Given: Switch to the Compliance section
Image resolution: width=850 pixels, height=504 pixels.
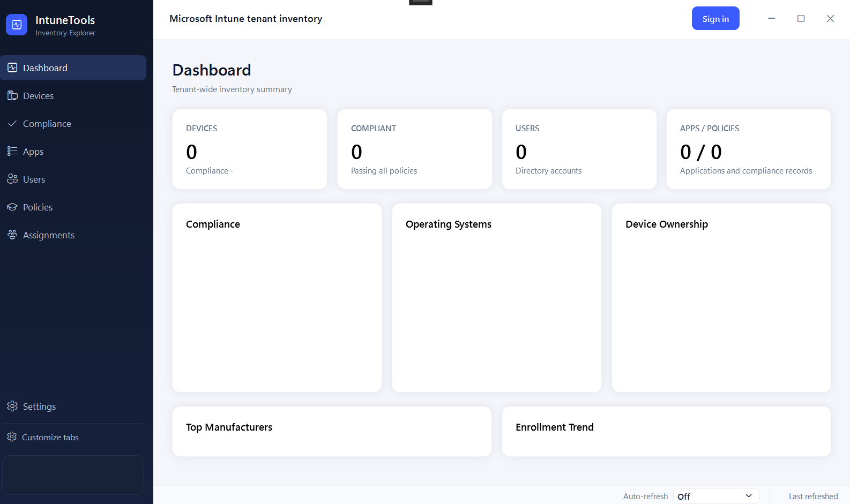Looking at the screenshot, I should pyautogui.click(x=73, y=124).
